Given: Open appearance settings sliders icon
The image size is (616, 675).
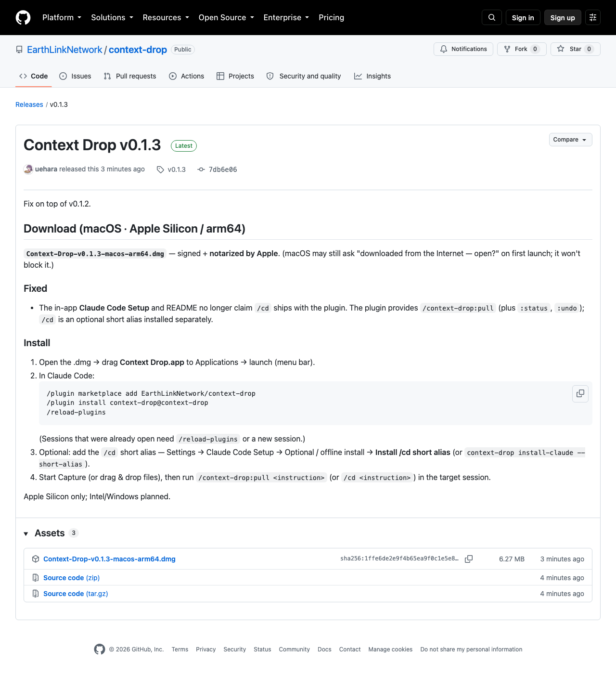Looking at the screenshot, I should click(x=593, y=17).
